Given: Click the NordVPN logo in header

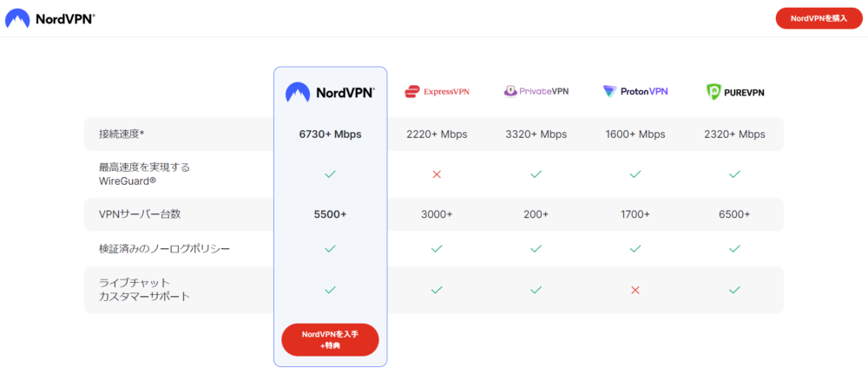Looking at the screenshot, I should click(55, 18).
